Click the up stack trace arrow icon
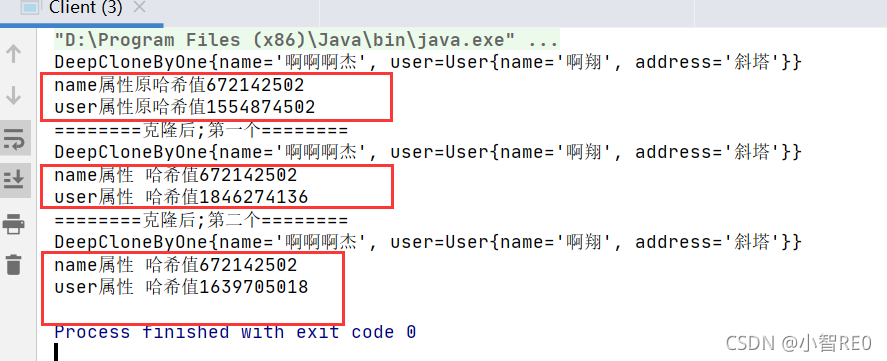 click(14, 54)
